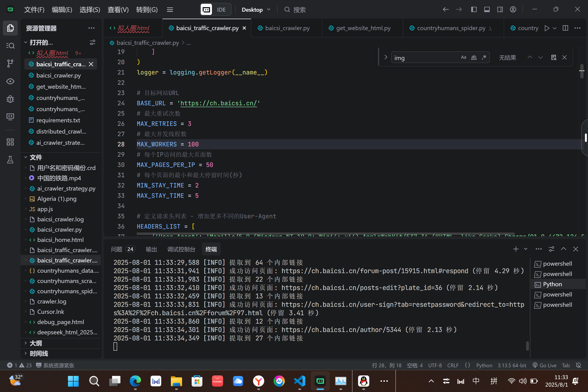588x392 pixels.
Task: Open terminal panel more actions ellipsis
Action: (x=539, y=249)
